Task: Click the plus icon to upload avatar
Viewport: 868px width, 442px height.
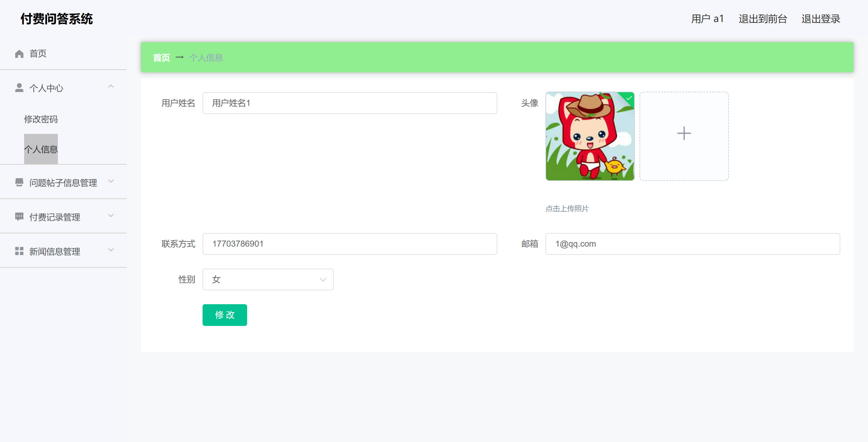Action: (x=684, y=134)
